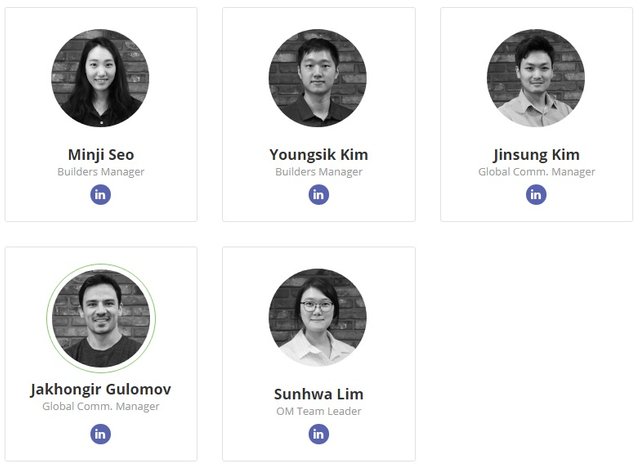640x468 pixels.
Task: Click Jakhongir Gulomov's Global Comm. Manager title
Action: [x=100, y=406]
